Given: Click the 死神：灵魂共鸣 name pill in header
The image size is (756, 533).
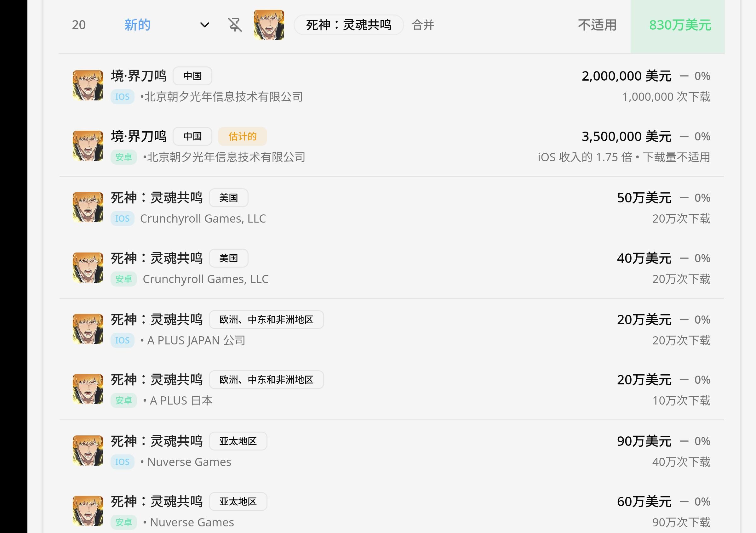Looking at the screenshot, I should coord(348,25).
